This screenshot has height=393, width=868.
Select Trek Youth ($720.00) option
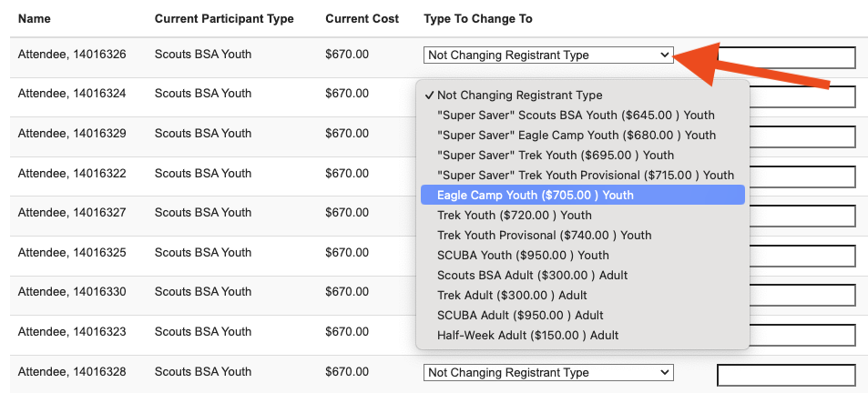tap(515, 216)
